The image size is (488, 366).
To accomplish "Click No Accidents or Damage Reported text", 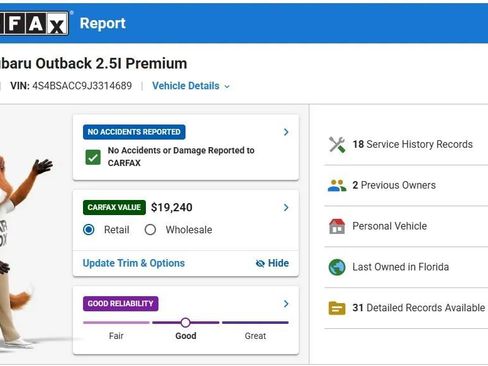I will click(x=181, y=157).
